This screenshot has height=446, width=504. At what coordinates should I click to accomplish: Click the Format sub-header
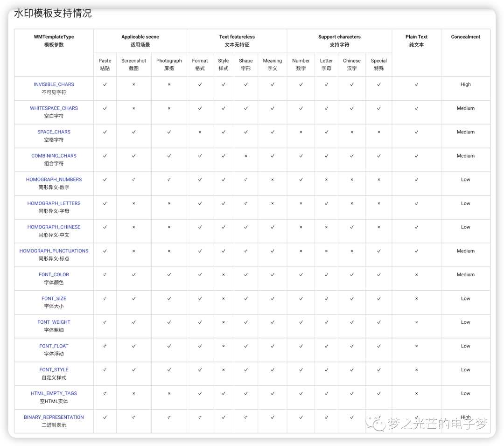pyautogui.click(x=200, y=64)
